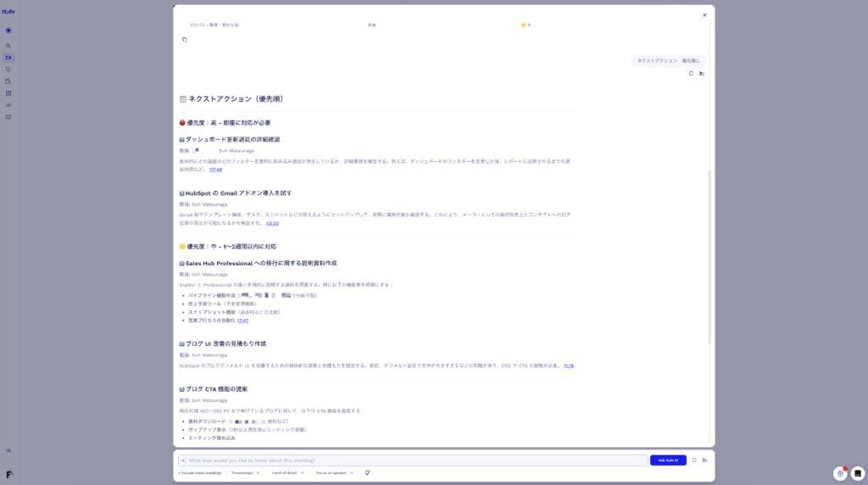Click Include more meetings option

click(200, 472)
